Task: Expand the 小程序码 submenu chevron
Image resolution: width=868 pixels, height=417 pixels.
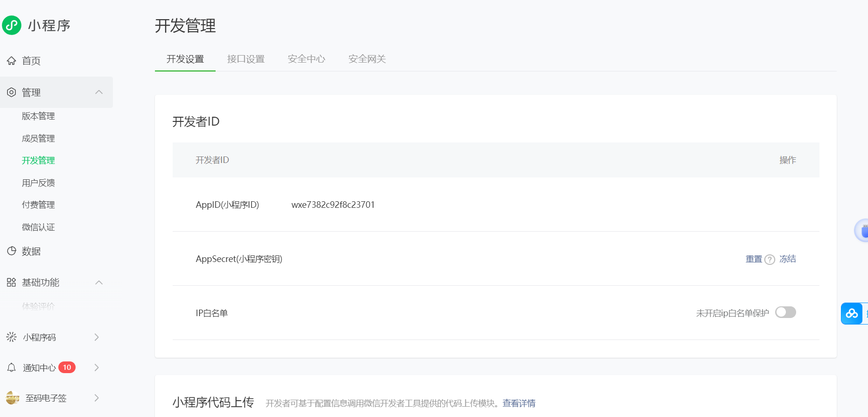Action: pos(97,337)
